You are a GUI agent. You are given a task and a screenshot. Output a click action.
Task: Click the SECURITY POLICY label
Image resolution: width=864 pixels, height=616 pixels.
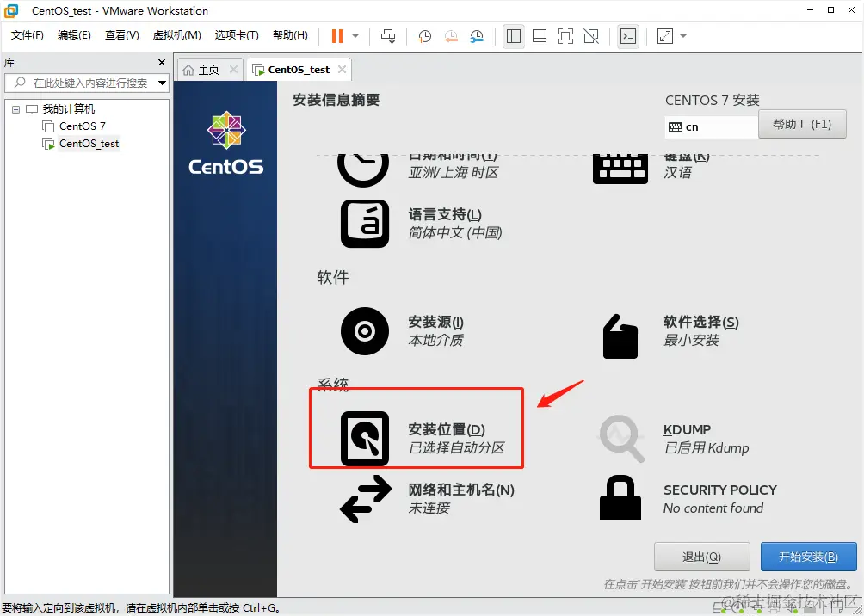[x=720, y=490]
